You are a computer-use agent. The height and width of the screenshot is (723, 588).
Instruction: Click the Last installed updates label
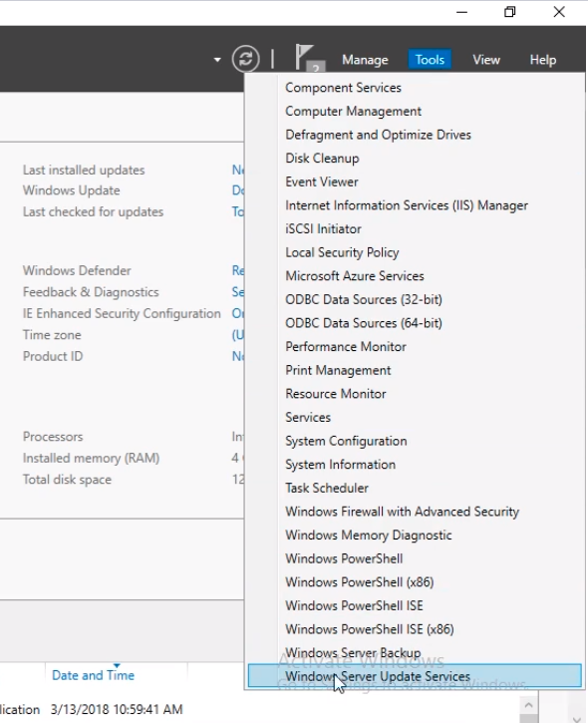[84, 170]
